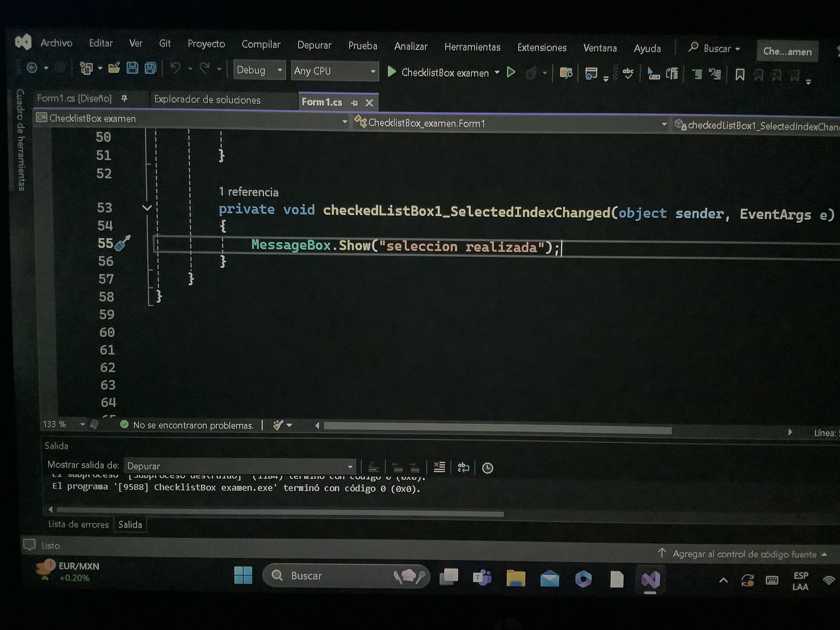Toggle output timestamps clock icon

pos(488,468)
